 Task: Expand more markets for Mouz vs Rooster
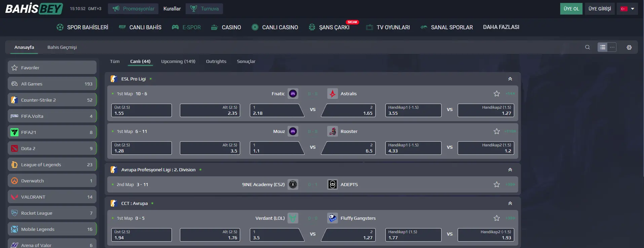[510, 131]
